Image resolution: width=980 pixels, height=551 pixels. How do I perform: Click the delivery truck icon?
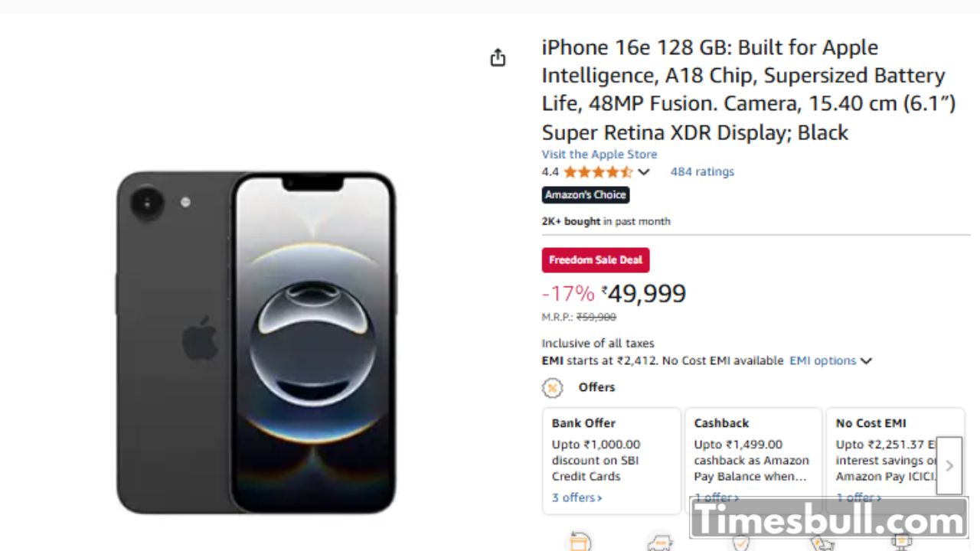point(660,543)
